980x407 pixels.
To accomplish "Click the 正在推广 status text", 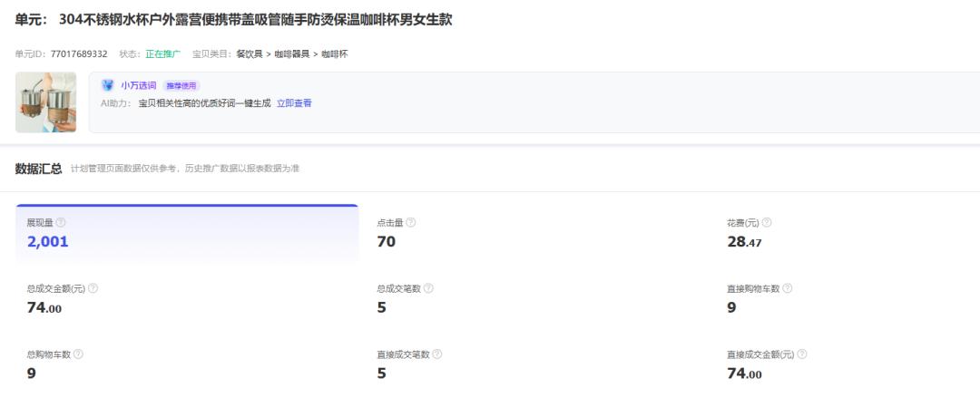I will 163,54.
